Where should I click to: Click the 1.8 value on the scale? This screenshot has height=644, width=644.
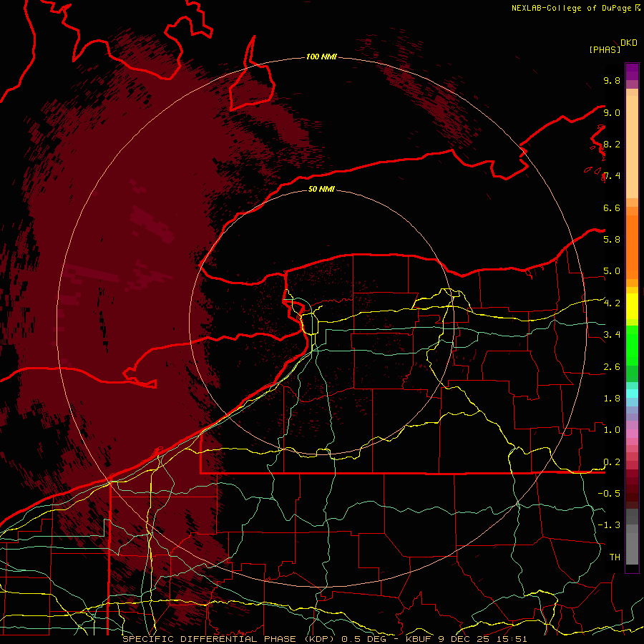tap(612, 399)
